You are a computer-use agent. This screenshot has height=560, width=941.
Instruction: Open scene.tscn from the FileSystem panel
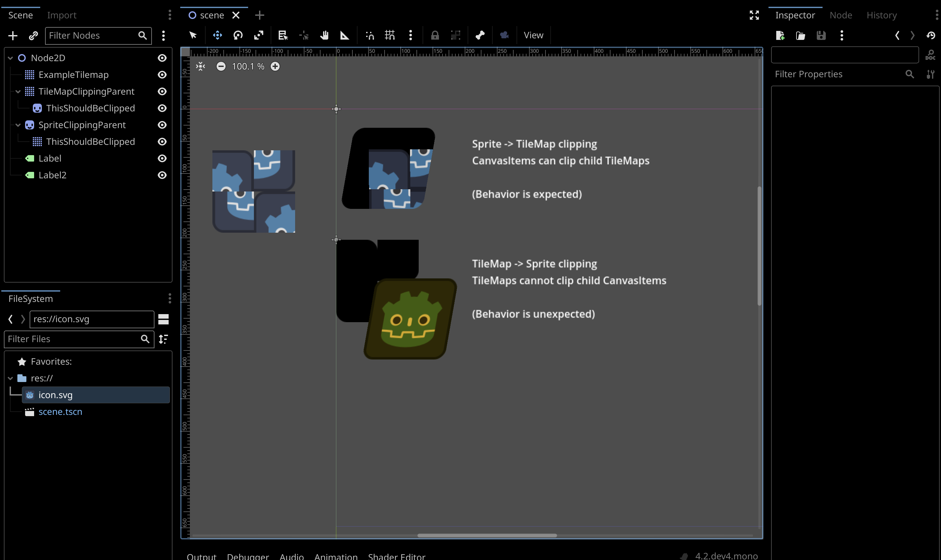click(x=61, y=411)
